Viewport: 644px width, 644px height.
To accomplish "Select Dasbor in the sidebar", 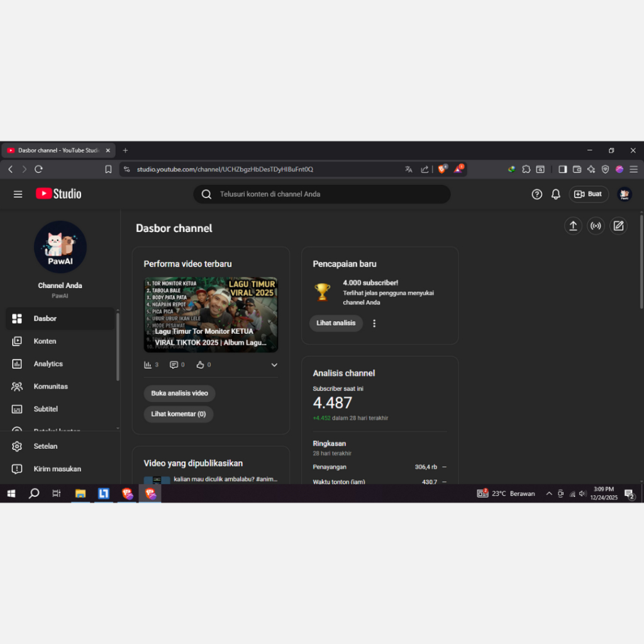I will (60, 318).
